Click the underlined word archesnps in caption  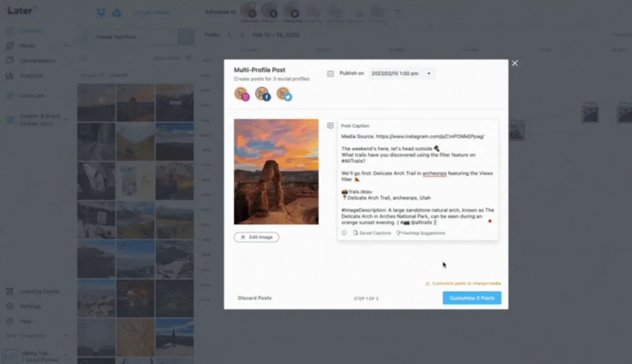[434, 173]
